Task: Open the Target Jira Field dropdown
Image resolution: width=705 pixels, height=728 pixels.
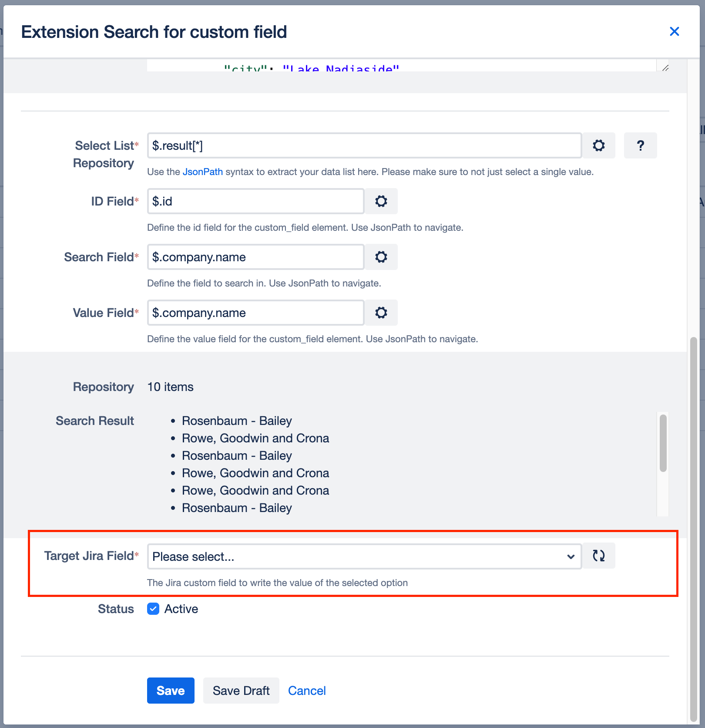Action: click(x=364, y=556)
